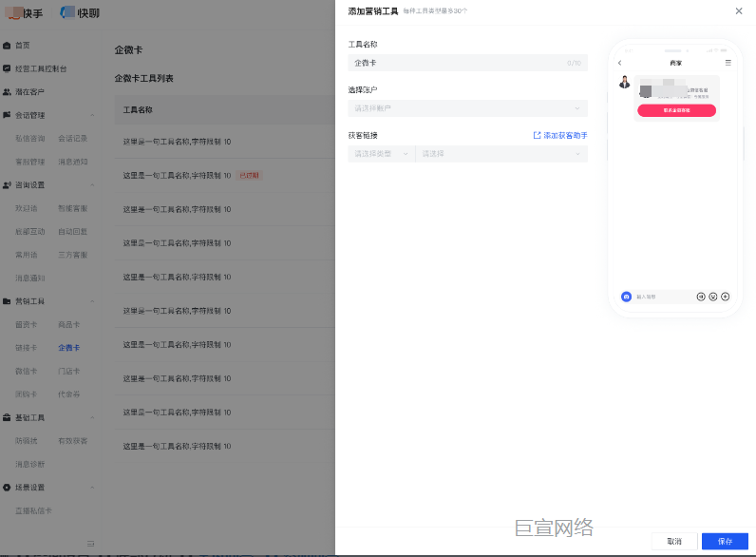This screenshot has height=557, width=756.
Task: Click the 潜在客户 people icon
Action: [x=7, y=91]
